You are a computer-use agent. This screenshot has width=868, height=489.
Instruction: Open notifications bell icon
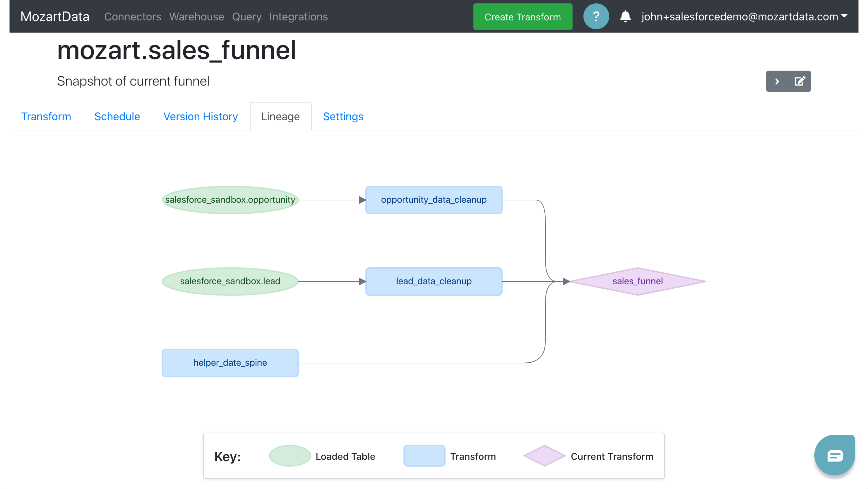[625, 16]
